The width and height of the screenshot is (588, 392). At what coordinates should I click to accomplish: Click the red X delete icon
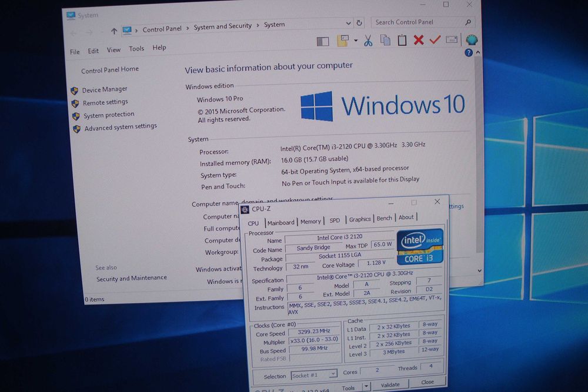click(419, 40)
